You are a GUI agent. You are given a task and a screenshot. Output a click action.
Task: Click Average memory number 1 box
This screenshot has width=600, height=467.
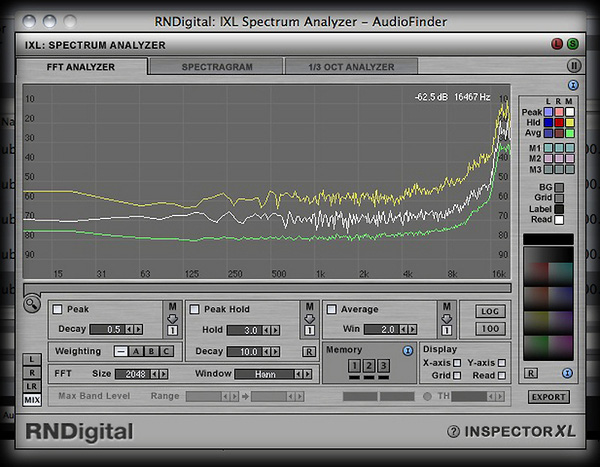[x=447, y=330]
